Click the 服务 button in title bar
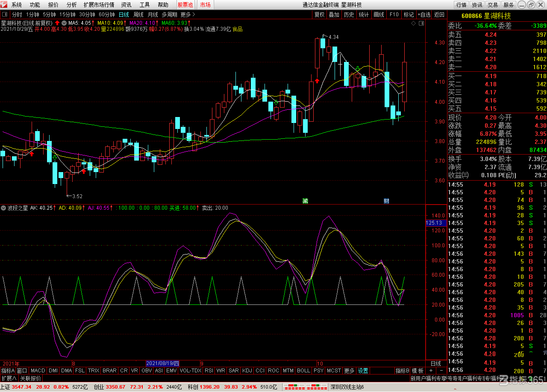Image resolution: width=547 pixels, height=392 pixels. tap(509, 5)
